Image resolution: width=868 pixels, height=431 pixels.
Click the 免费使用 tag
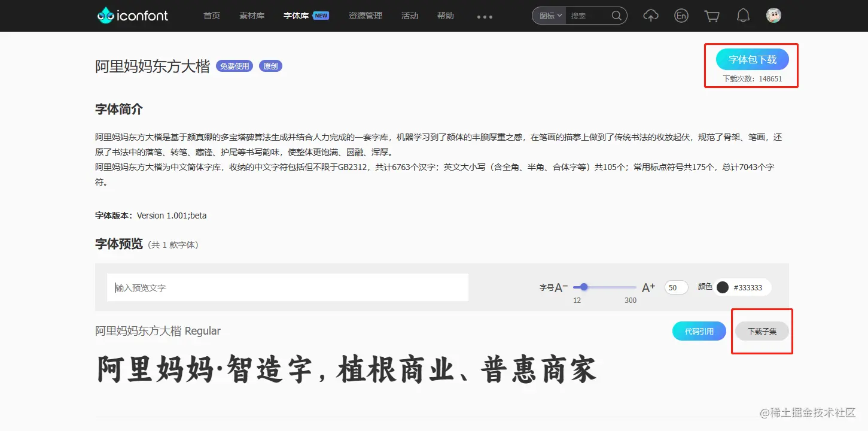click(234, 66)
